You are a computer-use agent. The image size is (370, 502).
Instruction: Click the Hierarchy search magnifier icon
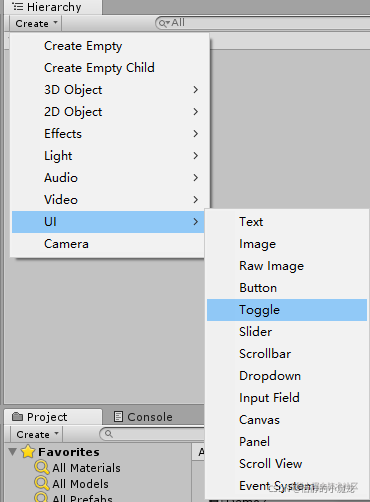(x=163, y=23)
